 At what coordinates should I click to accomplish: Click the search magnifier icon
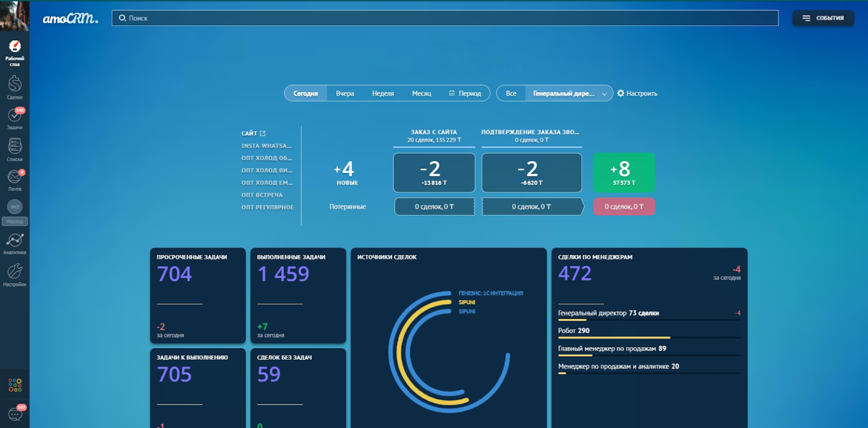(122, 18)
